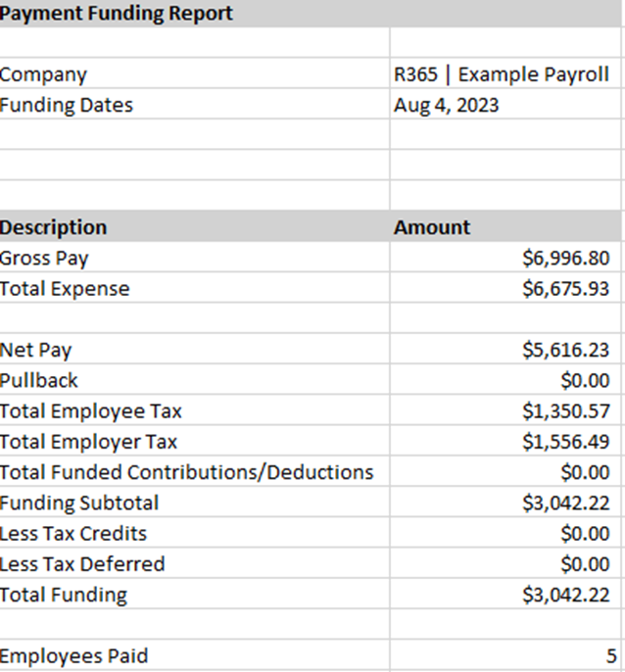Image resolution: width=625 pixels, height=672 pixels.
Task: Select the Aug 4, 2023 date cell
Action: pyautogui.click(x=505, y=104)
